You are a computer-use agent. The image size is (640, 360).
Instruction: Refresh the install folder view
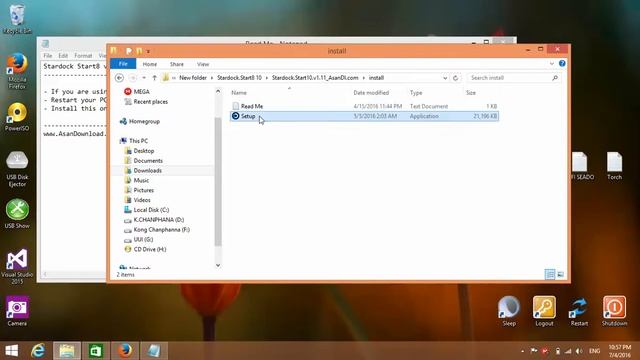click(x=456, y=78)
